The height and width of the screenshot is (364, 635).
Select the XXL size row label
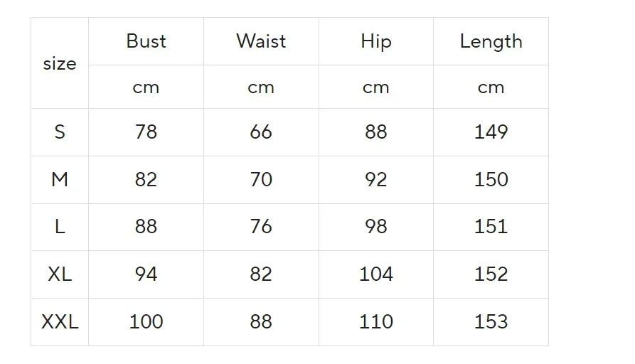point(60,321)
